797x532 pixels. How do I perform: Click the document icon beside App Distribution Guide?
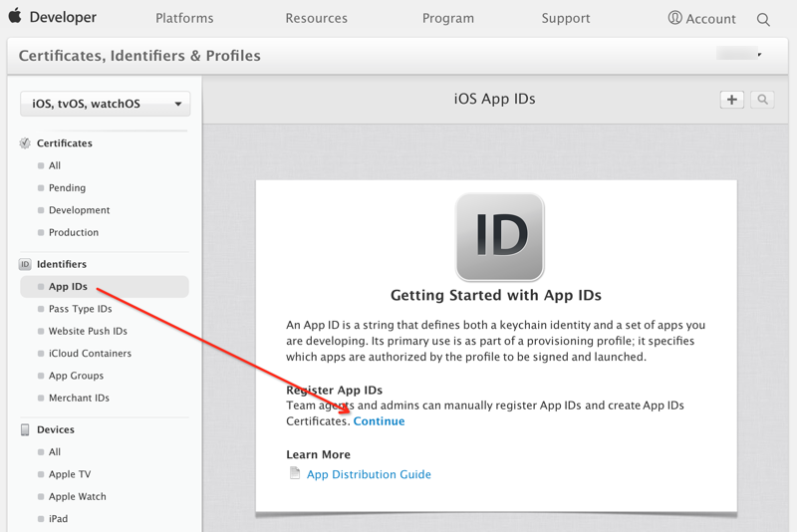pos(295,473)
